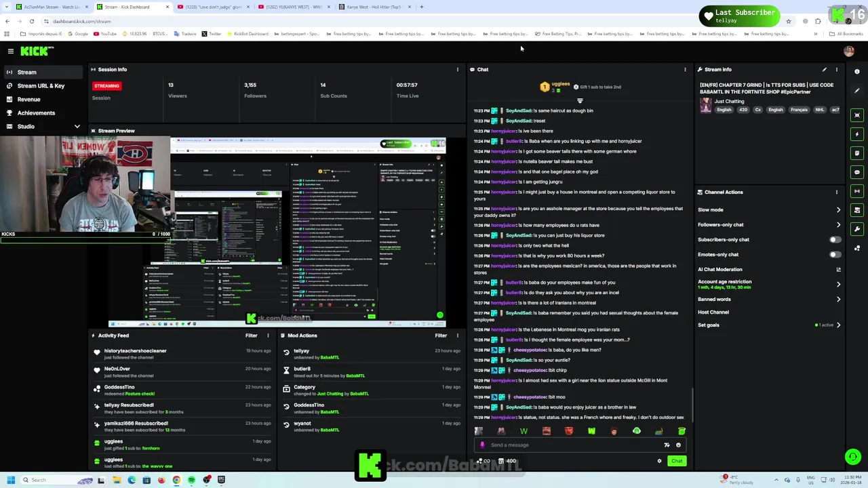Open AI Chat Moderation external link icon
Viewport: 868px width, 488px height.
pos(838,270)
